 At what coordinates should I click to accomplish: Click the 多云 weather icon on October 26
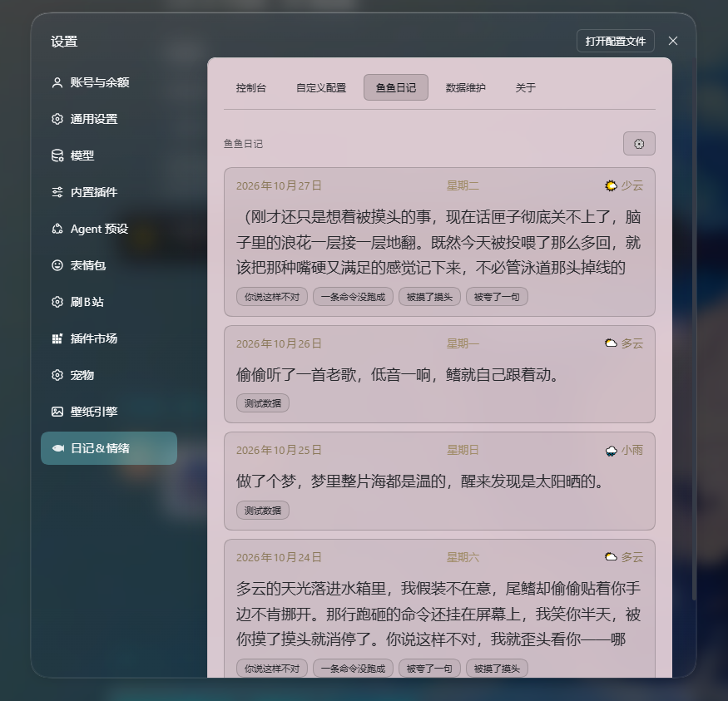pos(611,343)
